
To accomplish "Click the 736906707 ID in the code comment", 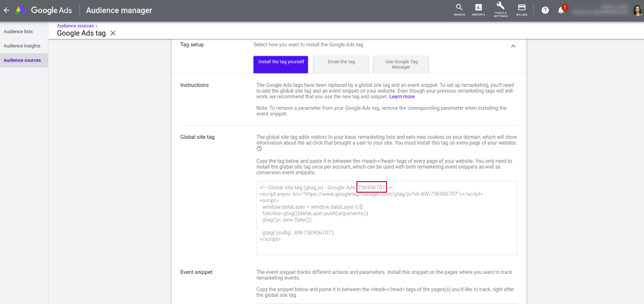I will (372, 187).
